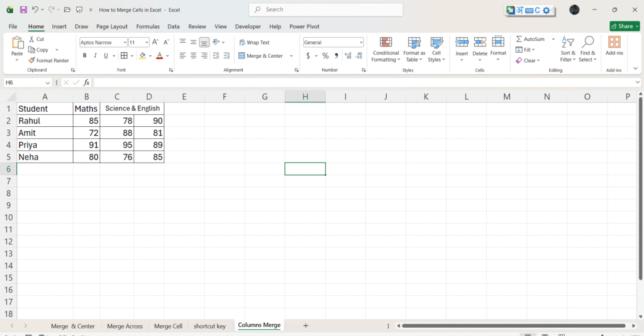644x336 pixels.
Task: Toggle Bold formatting
Action: point(85,55)
